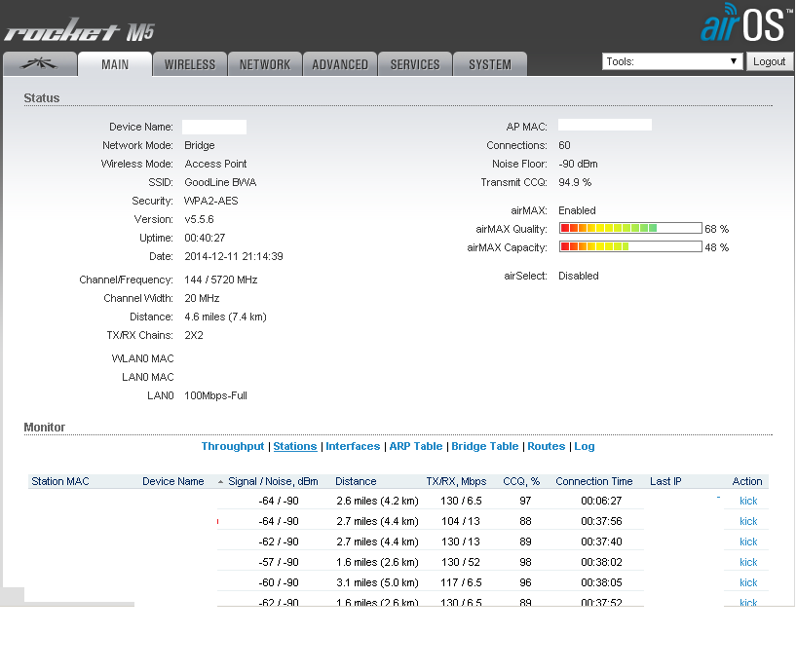This screenshot has height=672, width=797.
Task: Click the signal cell -57 / -90
Action: (279, 562)
